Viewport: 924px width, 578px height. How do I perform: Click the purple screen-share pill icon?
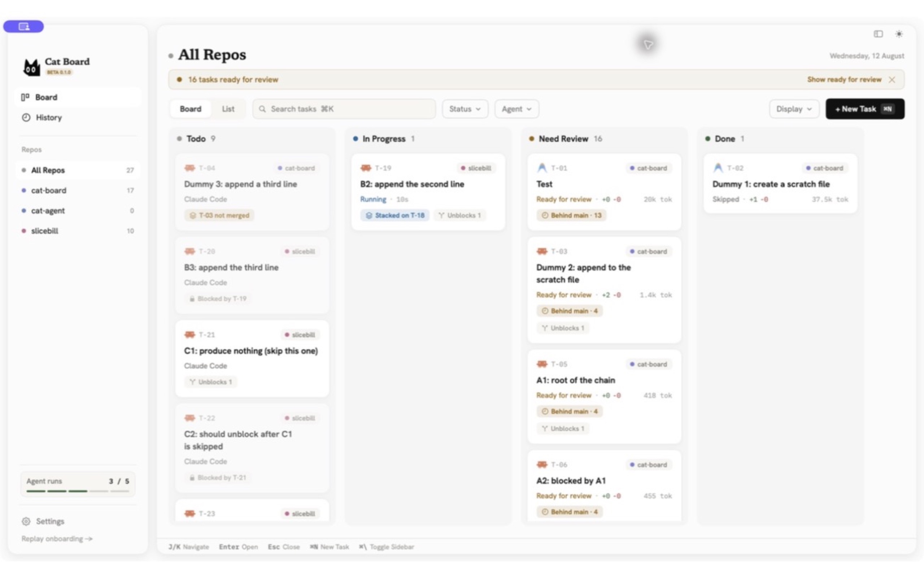(23, 26)
